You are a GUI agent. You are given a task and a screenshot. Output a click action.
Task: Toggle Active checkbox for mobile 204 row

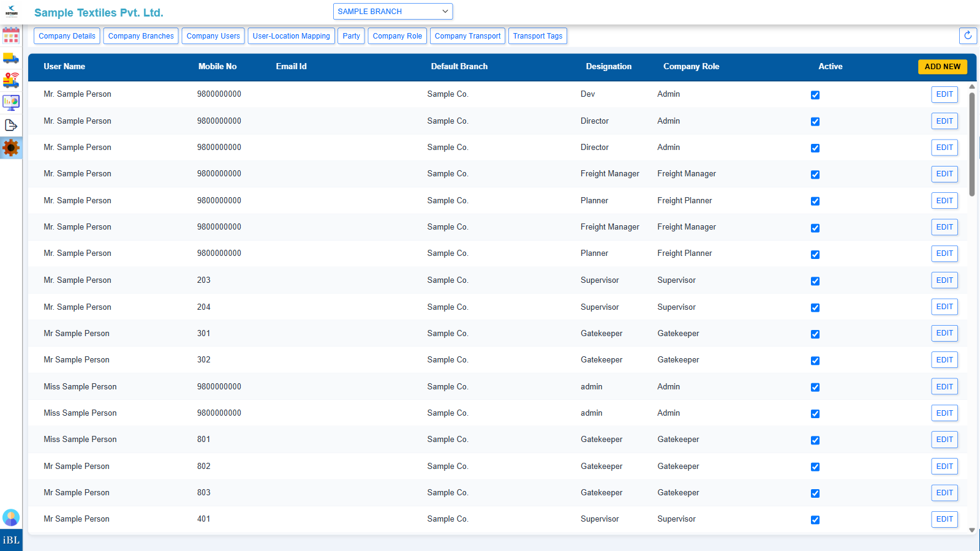[x=815, y=308]
